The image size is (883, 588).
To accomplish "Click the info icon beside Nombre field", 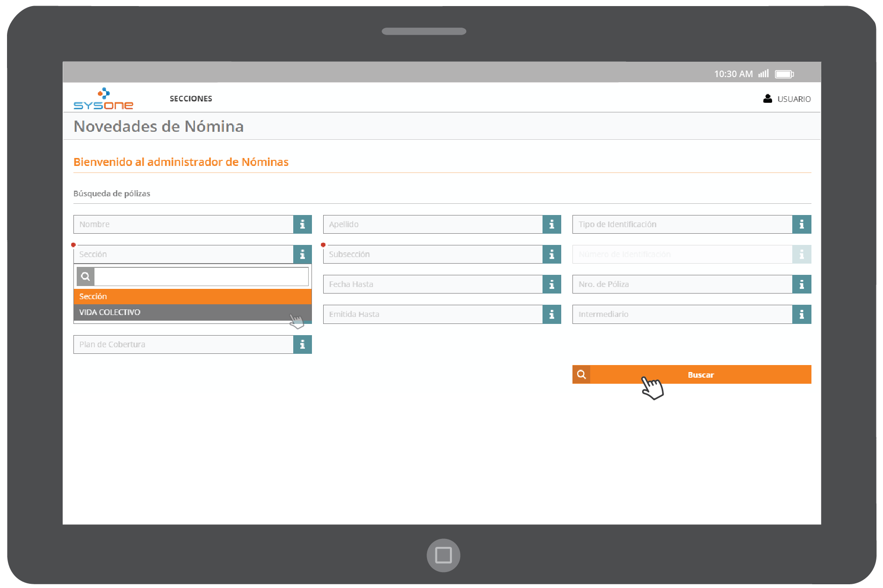I will tap(302, 224).
